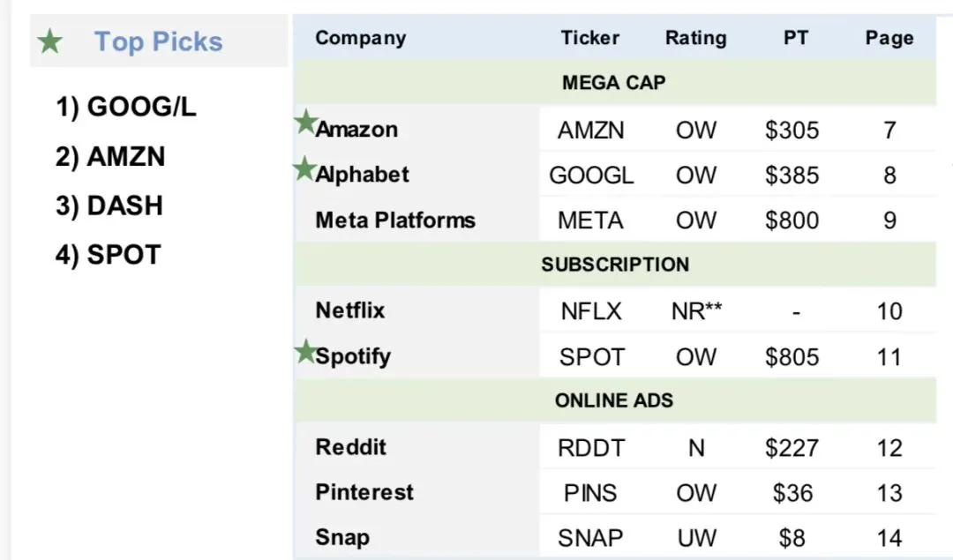
Task: Click the green star next to Top Picks
Action: (x=50, y=41)
